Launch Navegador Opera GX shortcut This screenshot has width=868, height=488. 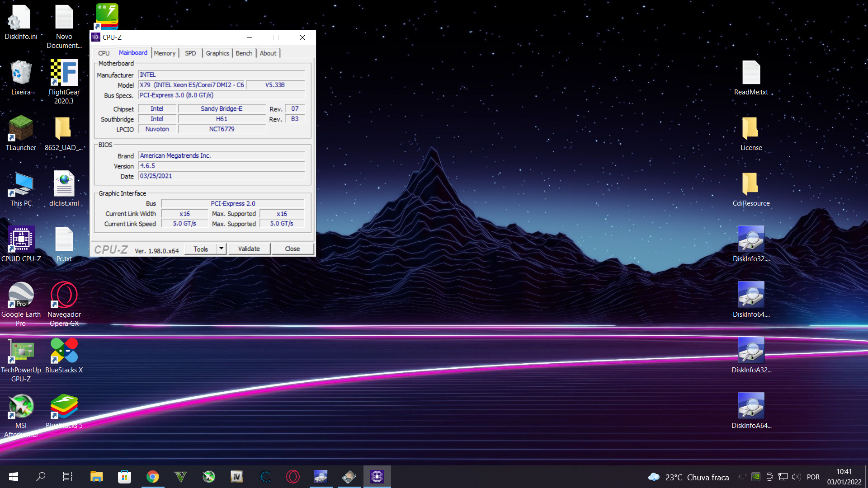coord(64,304)
